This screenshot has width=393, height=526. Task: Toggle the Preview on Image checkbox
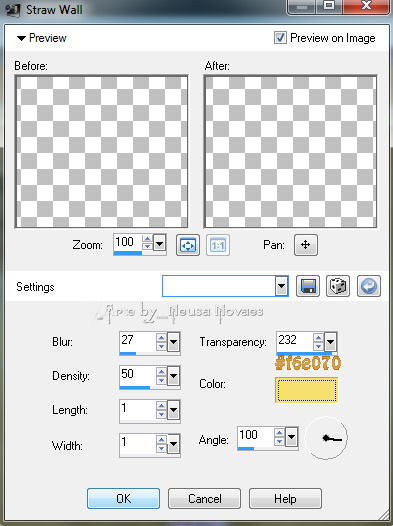[x=280, y=38]
